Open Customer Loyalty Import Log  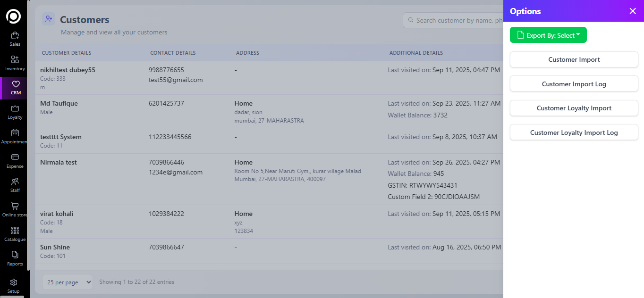point(574,132)
